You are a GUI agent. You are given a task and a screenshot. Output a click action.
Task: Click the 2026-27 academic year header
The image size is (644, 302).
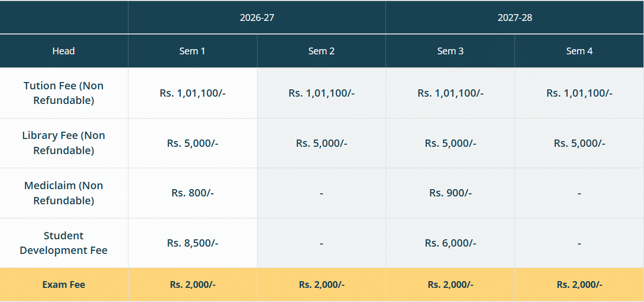(x=257, y=18)
